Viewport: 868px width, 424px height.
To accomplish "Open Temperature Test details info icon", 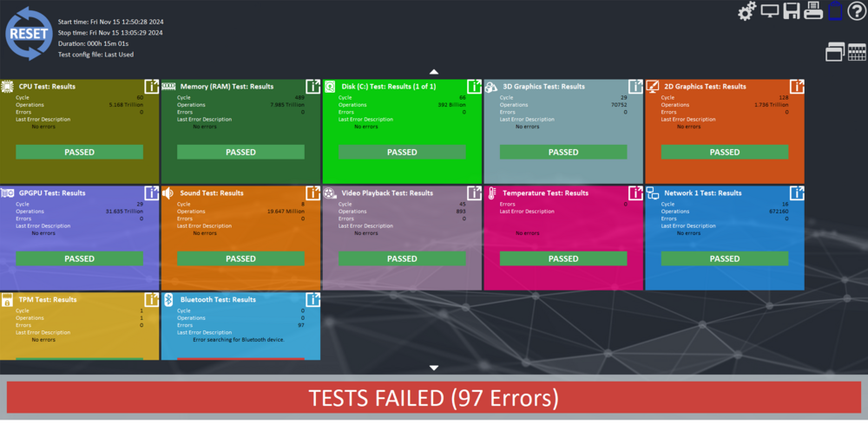I will point(635,193).
